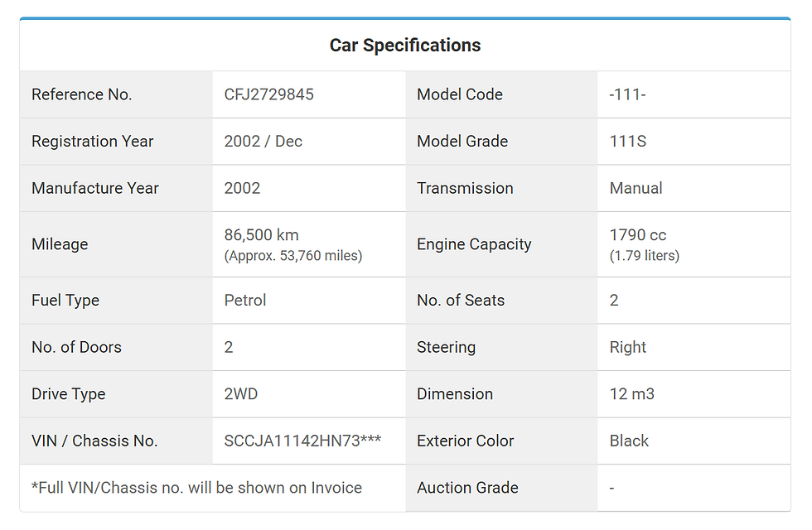Click the Drive Type value 2WD

[241, 394]
